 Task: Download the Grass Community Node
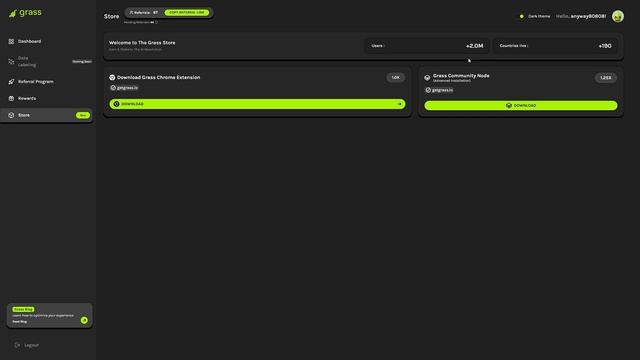click(521, 105)
